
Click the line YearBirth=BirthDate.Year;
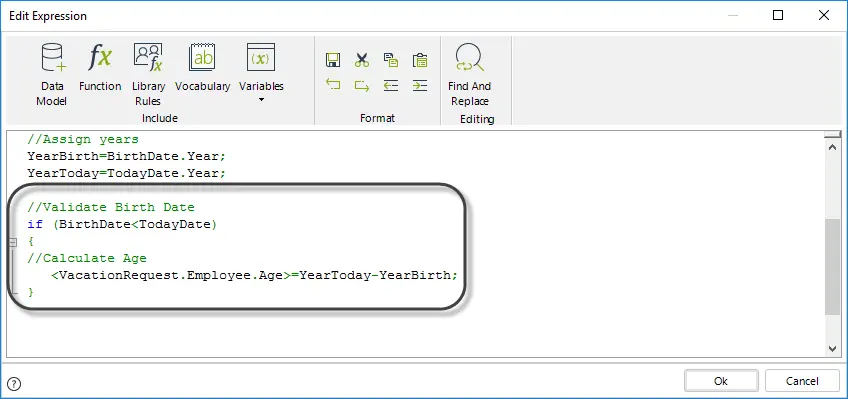click(127, 156)
